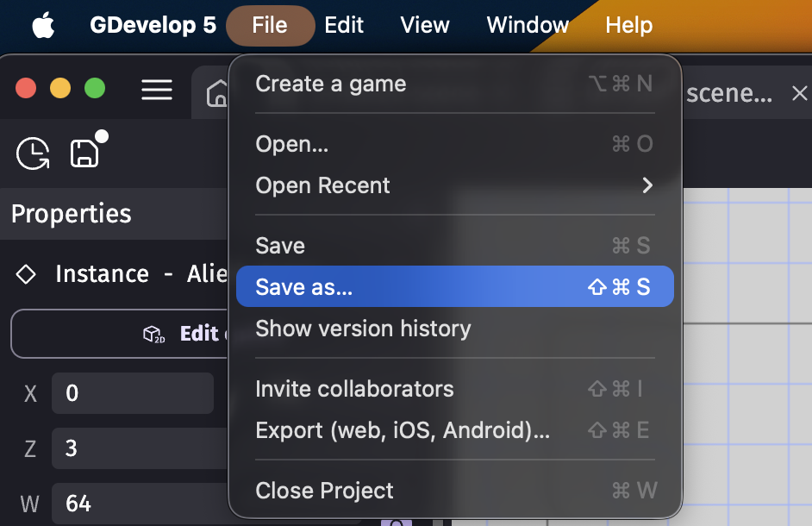This screenshot has height=526, width=812.
Task: Click the save project floppy icon
Action: pos(84,154)
